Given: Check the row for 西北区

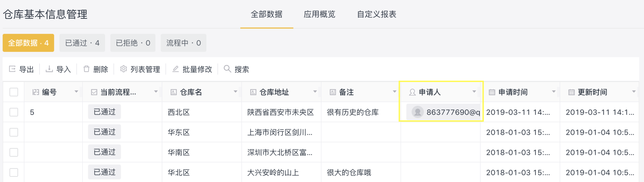Looking at the screenshot, I should click(x=14, y=112).
